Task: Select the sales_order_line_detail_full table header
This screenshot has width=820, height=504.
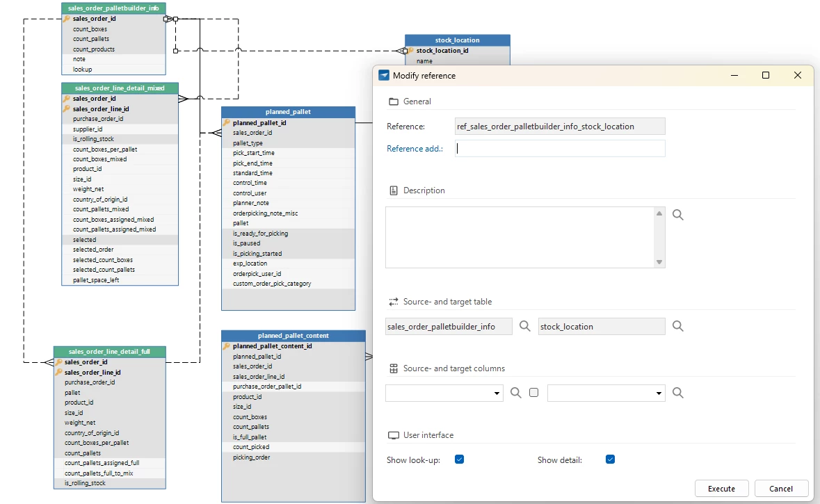Action: [x=110, y=351]
